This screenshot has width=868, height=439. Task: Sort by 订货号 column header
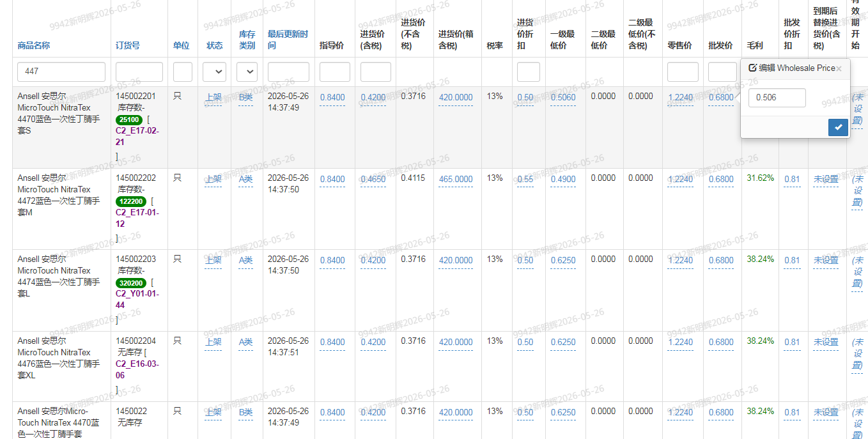[128, 45]
